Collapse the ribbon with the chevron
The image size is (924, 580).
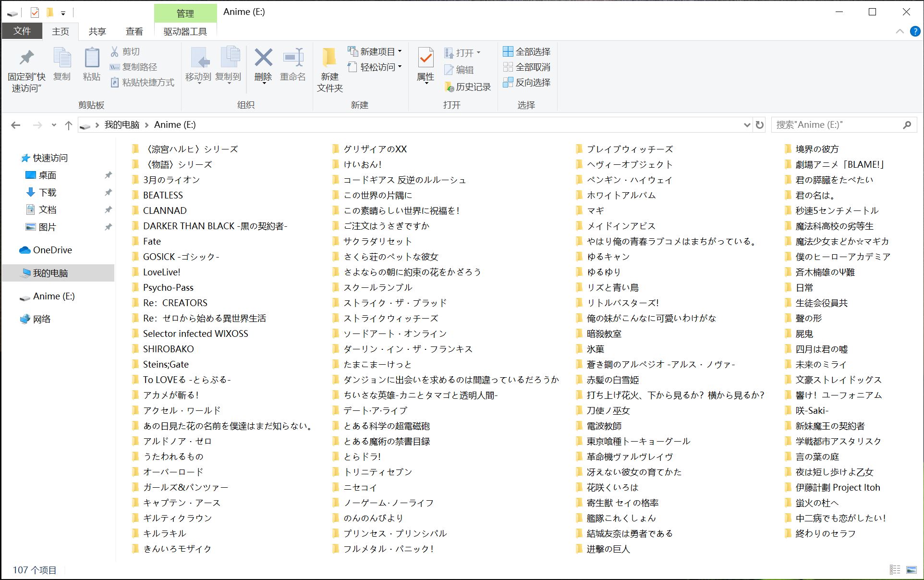click(900, 31)
